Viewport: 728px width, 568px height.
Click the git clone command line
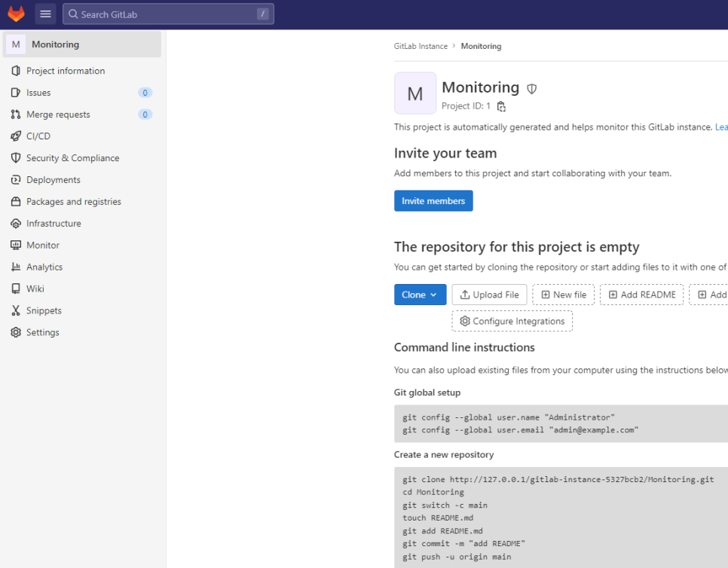coord(558,479)
